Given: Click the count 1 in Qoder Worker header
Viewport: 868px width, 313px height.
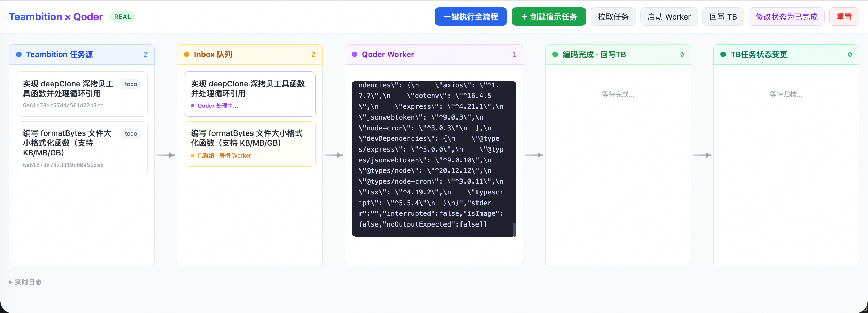Looking at the screenshot, I should pyautogui.click(x=514, y=54).
